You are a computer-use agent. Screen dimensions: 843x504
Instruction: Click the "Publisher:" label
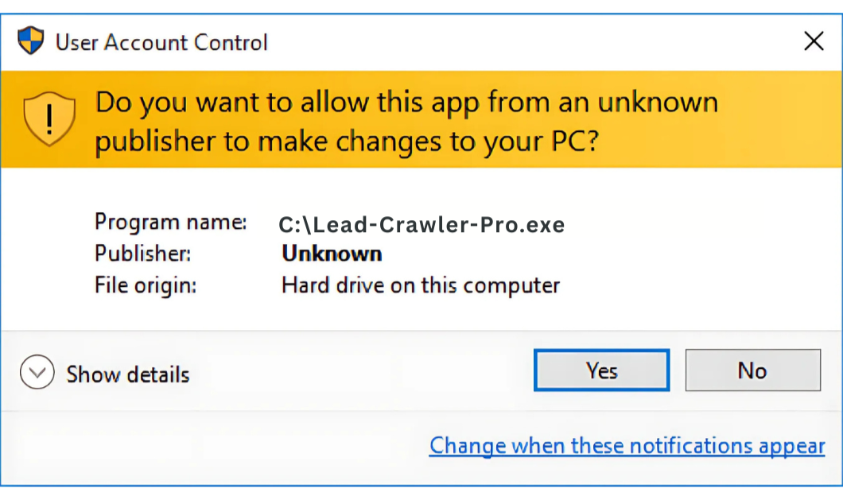point(143,254)
